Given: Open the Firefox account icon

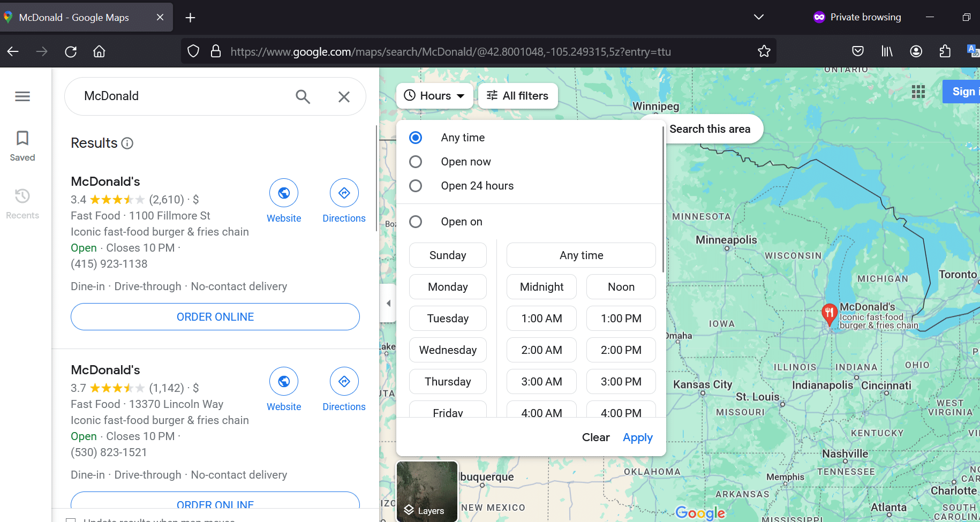Looking at the screenshot, I should [x=916, y=51].
